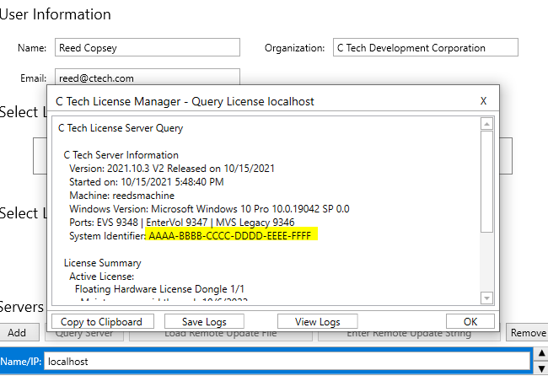Open View Logs in the dialog
The width and height of the screenshot is (548, 392).
point(317,321)
